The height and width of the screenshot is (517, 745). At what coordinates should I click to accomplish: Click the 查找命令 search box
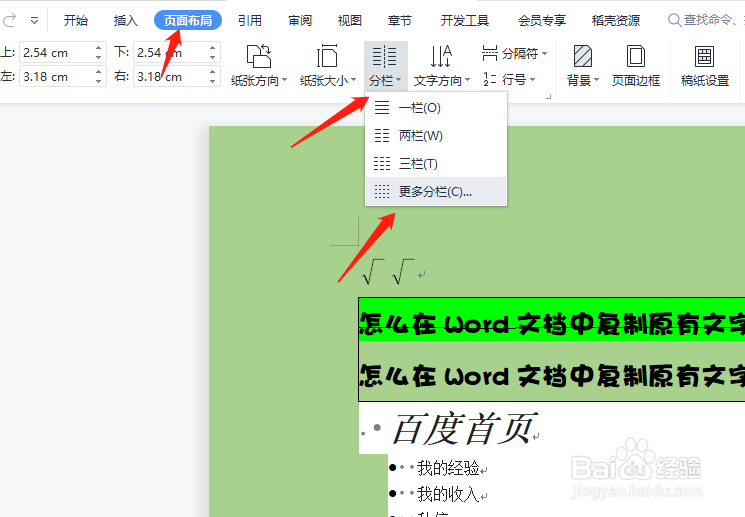(x=705, y=20)
